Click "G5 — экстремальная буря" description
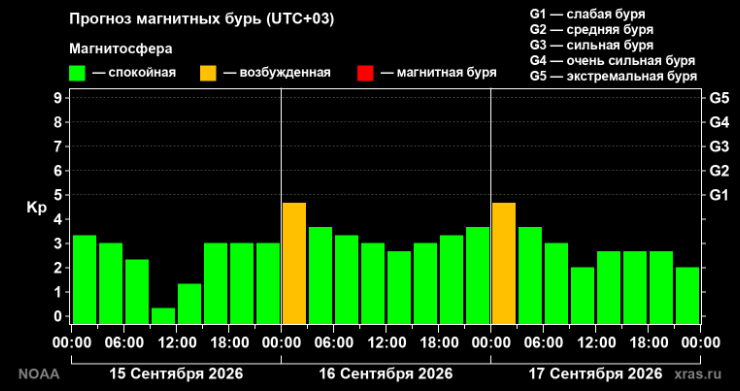Screen dimensions: 740x391 click(x=613, y=76)
